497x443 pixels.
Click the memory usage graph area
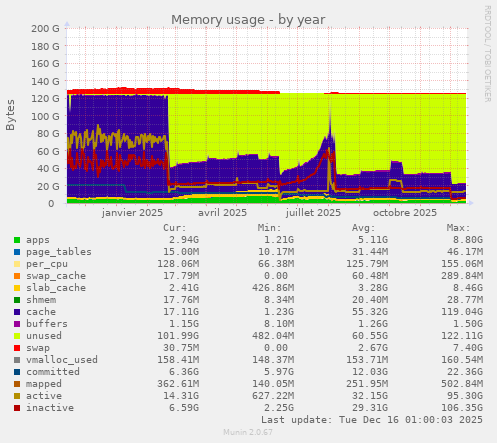(267, 116)
